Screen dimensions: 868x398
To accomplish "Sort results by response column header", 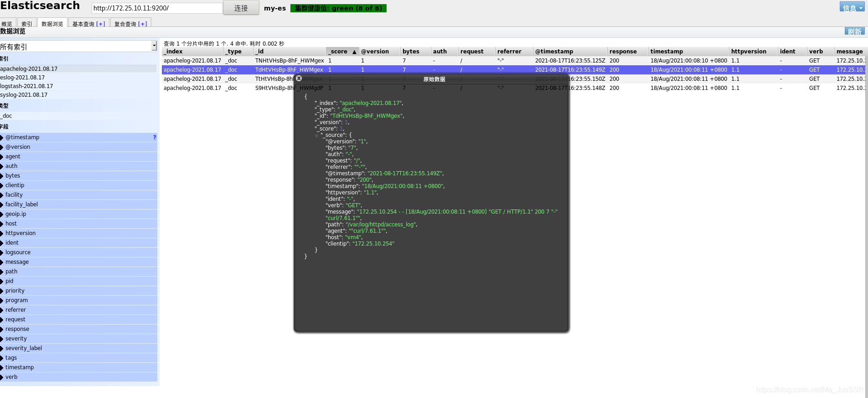I will (628, 52).
